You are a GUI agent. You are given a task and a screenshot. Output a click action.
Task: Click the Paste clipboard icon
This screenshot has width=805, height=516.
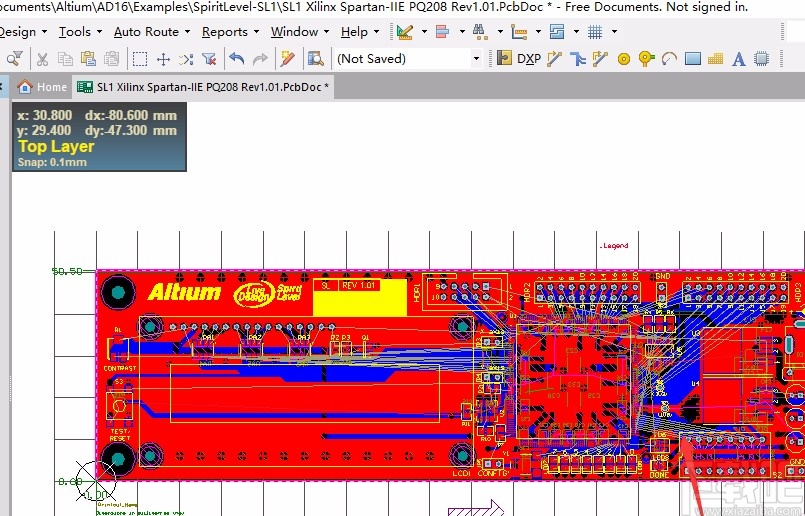tap(88, 59)
